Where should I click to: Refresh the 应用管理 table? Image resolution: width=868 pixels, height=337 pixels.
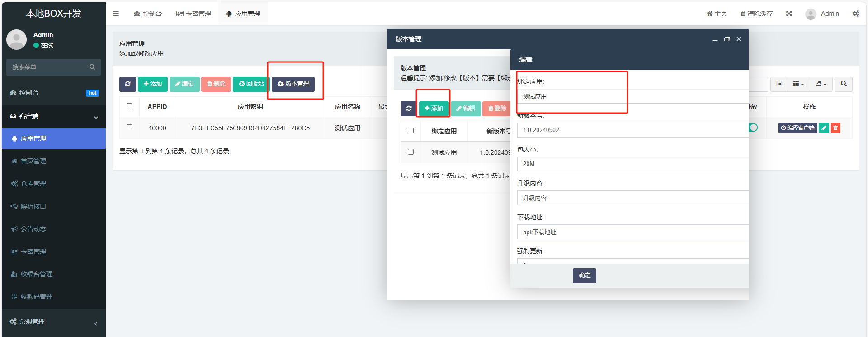pyautogui.click(x=127, y=84)
